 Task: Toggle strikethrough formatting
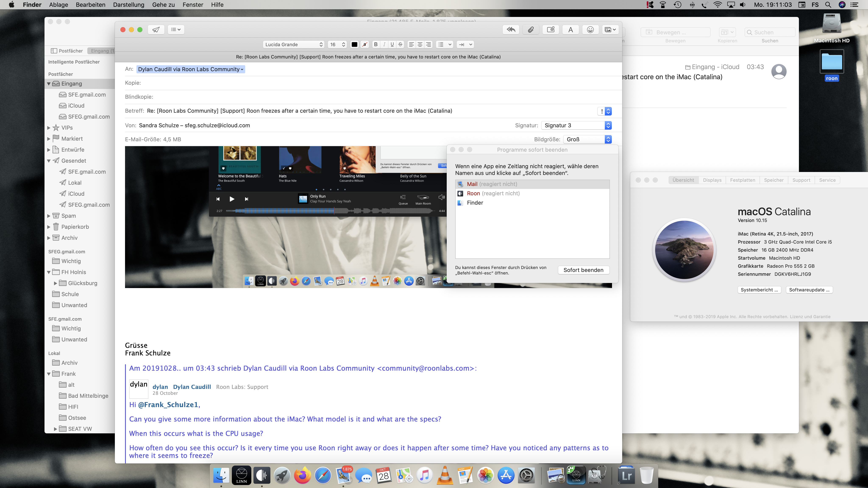[400, 44]
